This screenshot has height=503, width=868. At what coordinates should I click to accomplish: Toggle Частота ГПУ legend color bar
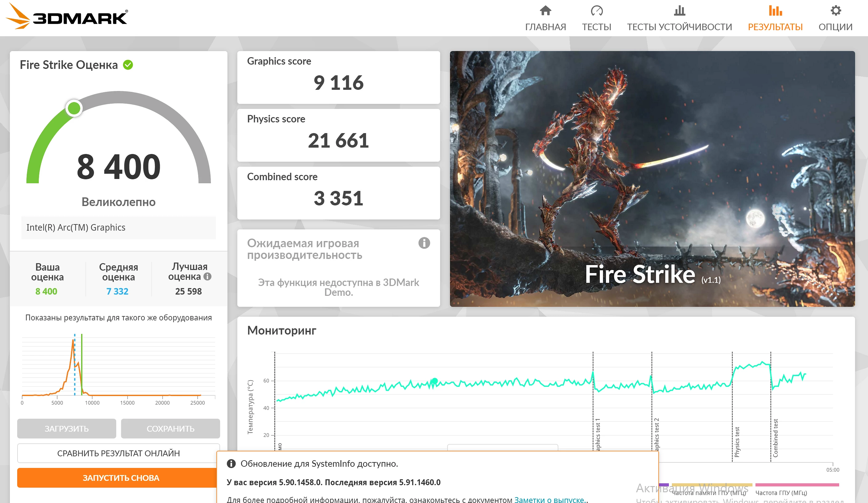coord(797,485)
